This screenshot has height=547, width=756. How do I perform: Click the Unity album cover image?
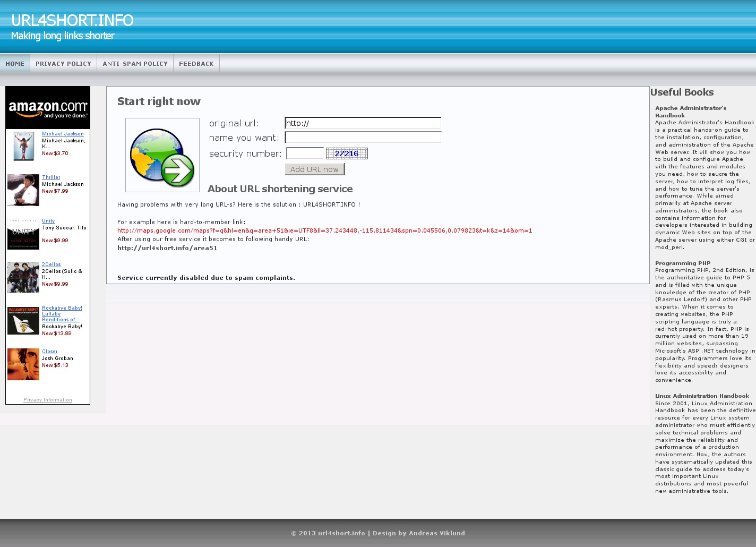click(x=23, y=233)
